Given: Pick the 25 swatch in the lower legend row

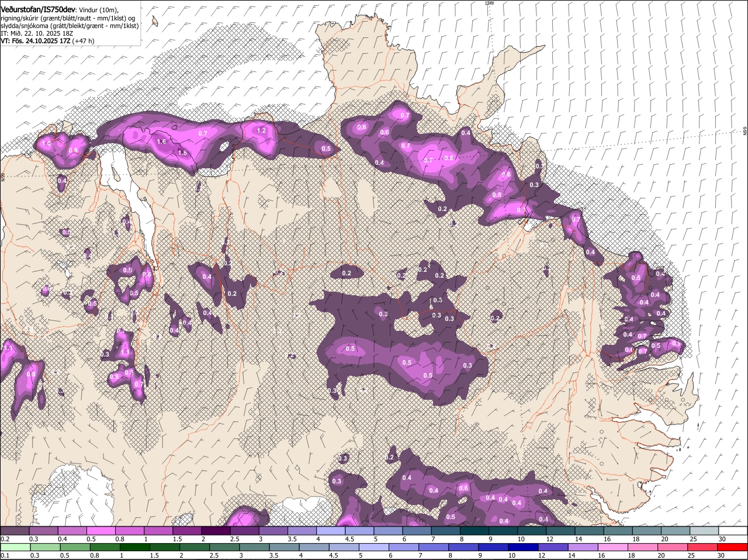Looking at the screenshot, I should 703,547.
